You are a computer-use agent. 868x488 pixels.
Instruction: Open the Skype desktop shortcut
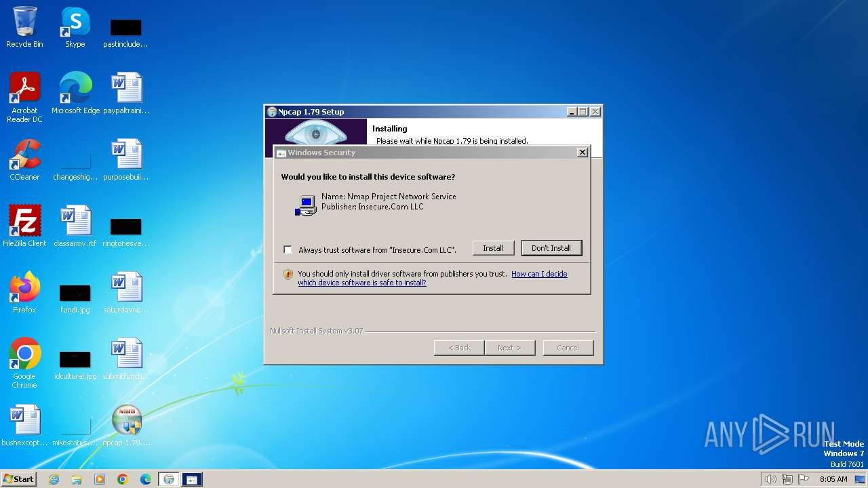(x=75, y=27)
